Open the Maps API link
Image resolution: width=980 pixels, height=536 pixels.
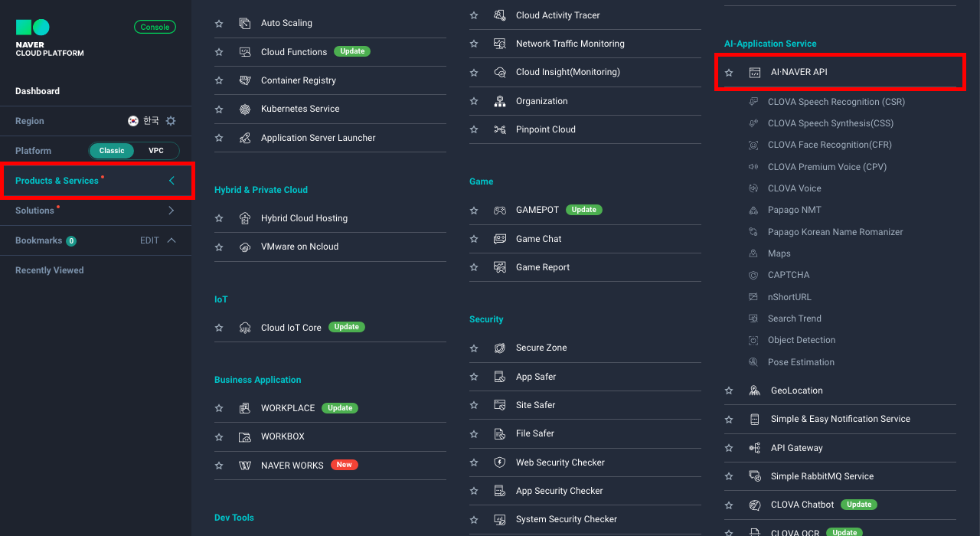779,253
